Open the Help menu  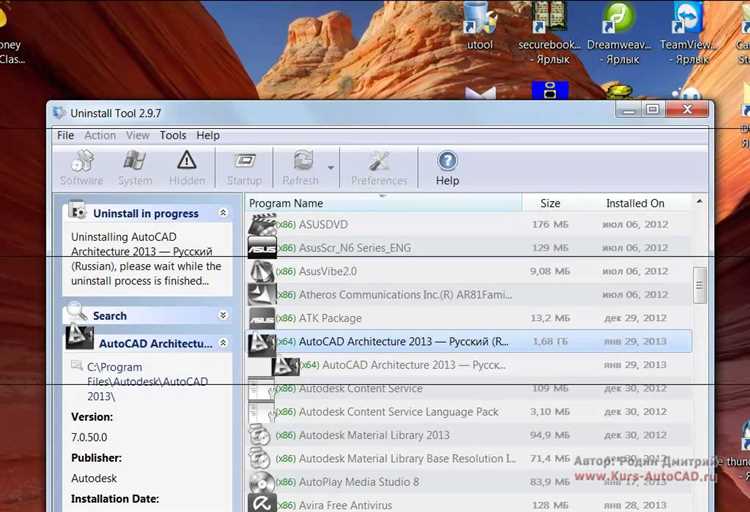pos(208,135)
